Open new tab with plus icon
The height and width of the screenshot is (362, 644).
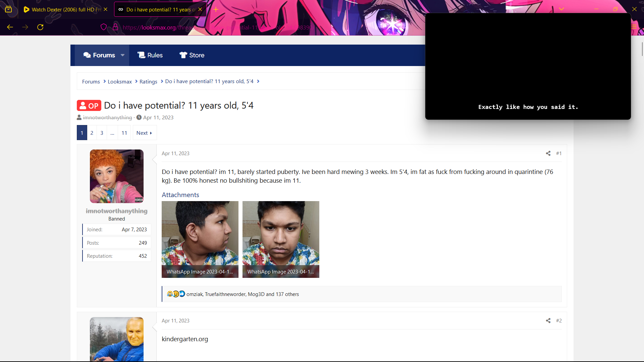pos(216,9)
